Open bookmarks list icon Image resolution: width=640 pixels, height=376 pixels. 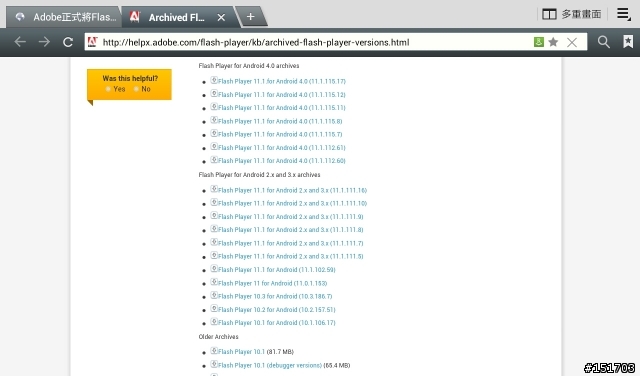point(628,42)
